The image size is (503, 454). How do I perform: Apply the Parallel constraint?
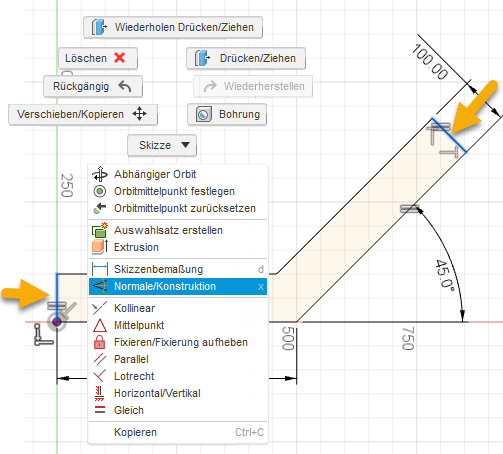pos(178,359)
